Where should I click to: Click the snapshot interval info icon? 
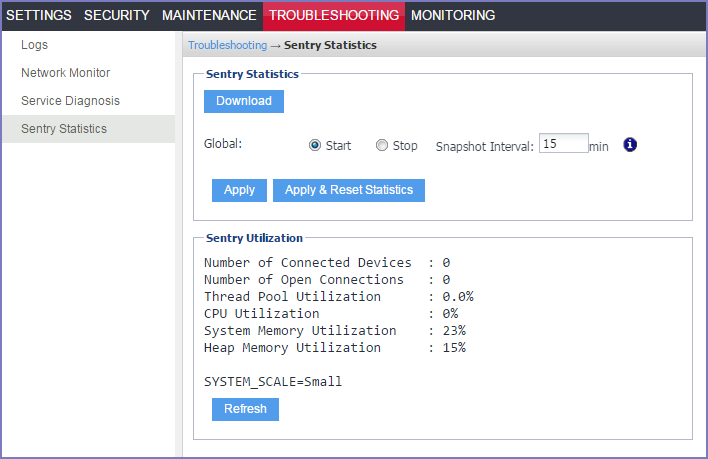pos(630,145)
